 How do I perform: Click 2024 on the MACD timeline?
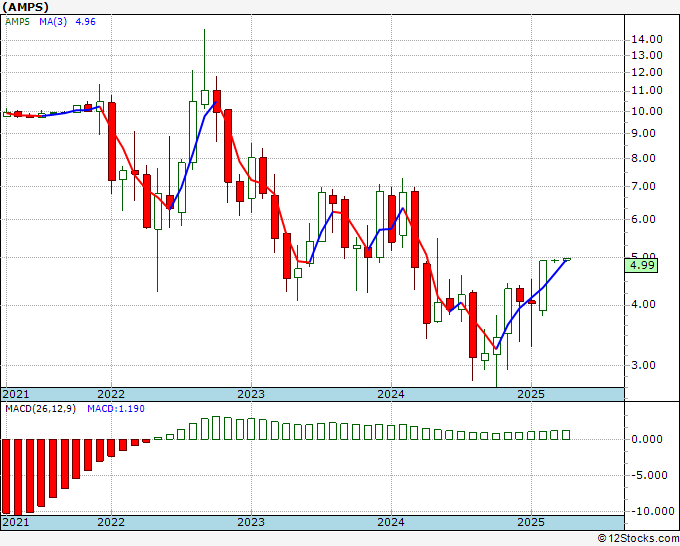click(x=391, y=522)
